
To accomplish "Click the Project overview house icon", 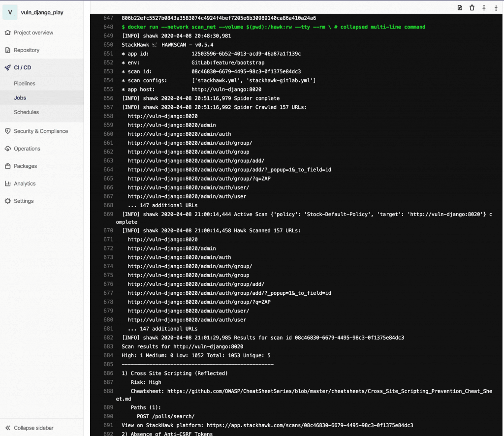I will coord(8,32).
